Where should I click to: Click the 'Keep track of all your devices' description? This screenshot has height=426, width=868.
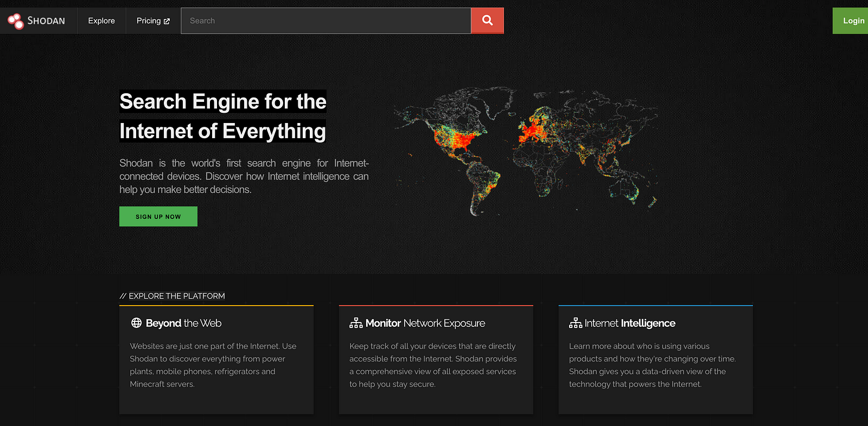point(433,365)
